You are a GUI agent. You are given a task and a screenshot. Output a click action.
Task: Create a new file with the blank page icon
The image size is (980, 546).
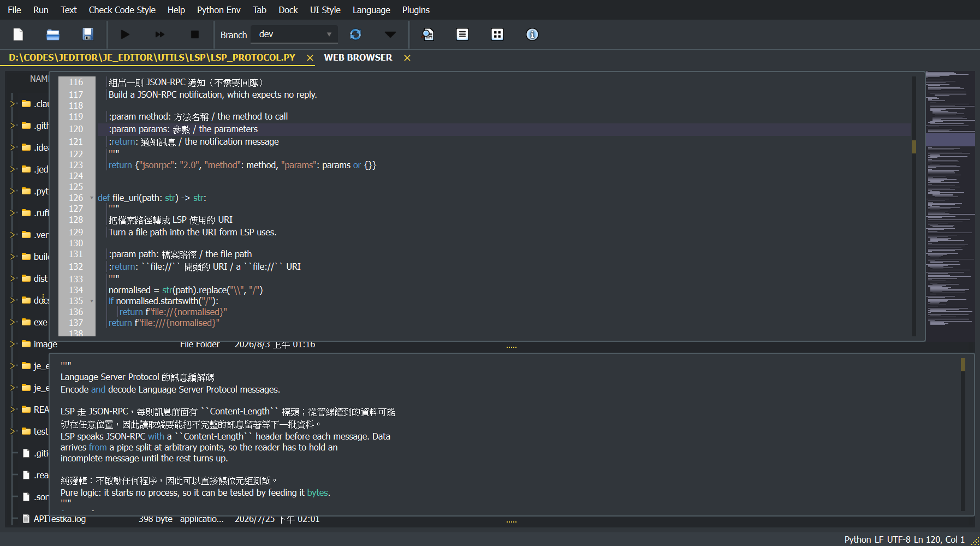pyautogui.click(x=18, y=34)
